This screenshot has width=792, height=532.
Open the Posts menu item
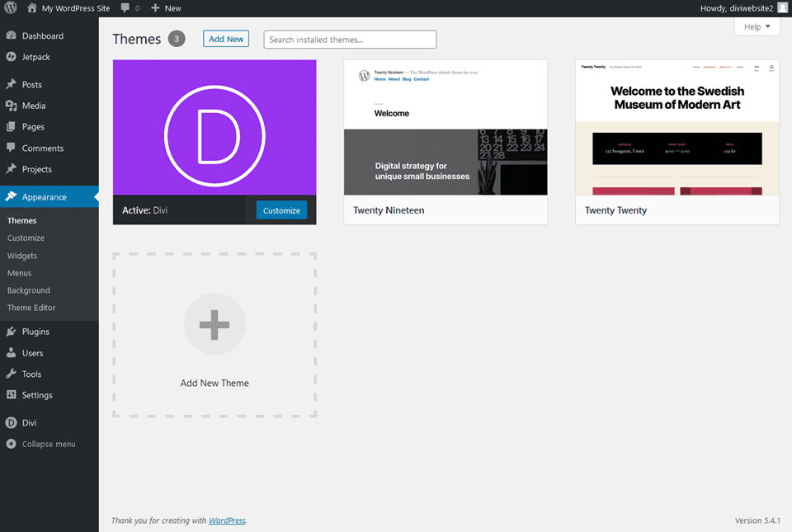click(29, 83)
